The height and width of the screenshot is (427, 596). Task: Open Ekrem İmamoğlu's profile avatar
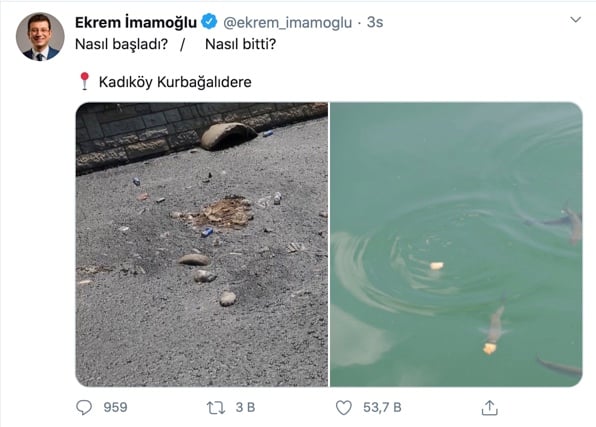40,37
